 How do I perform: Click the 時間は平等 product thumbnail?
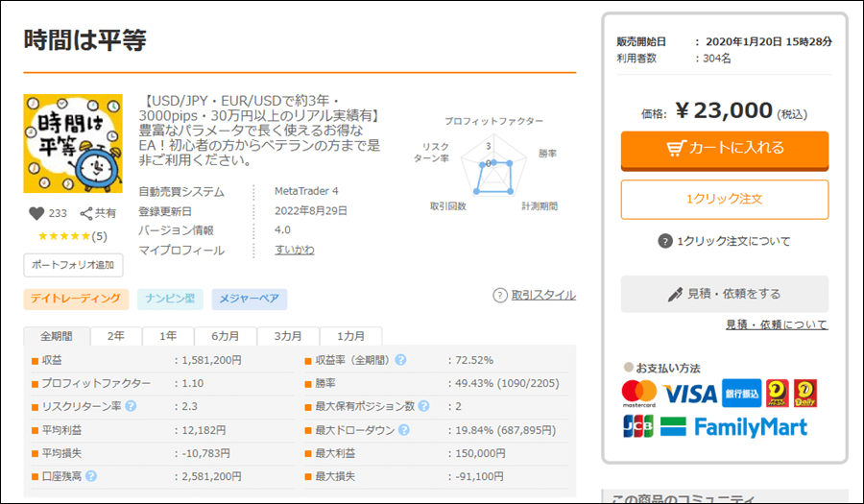coord(73,144)
